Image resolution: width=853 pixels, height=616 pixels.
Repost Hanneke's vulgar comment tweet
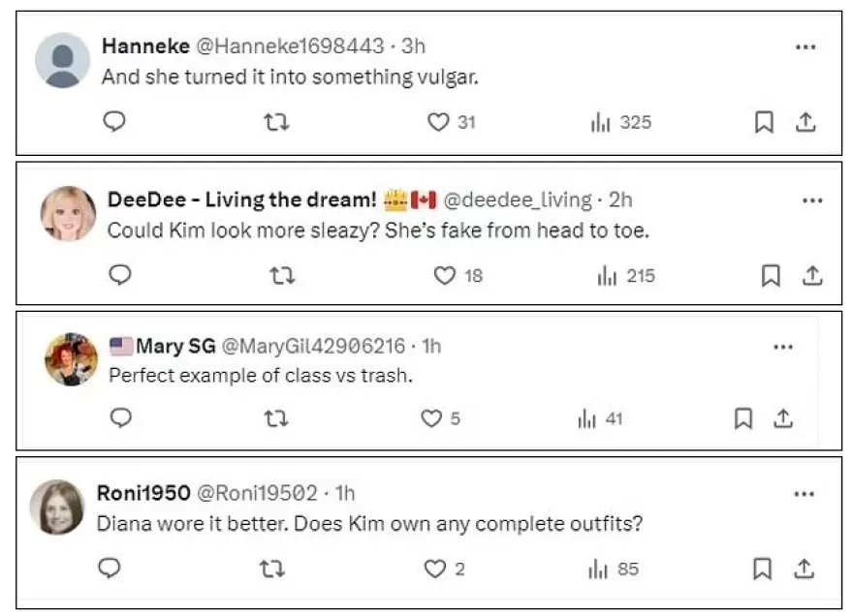(x=276, y=122)
